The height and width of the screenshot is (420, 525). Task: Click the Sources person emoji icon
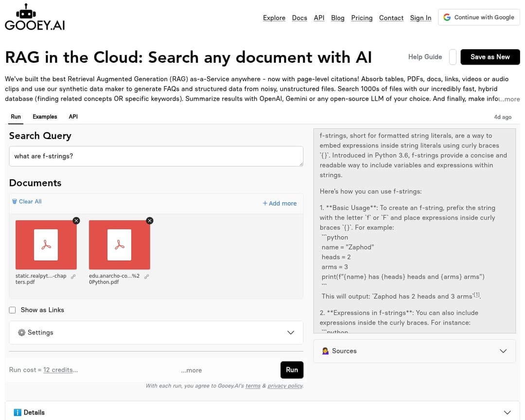[325, 350]
